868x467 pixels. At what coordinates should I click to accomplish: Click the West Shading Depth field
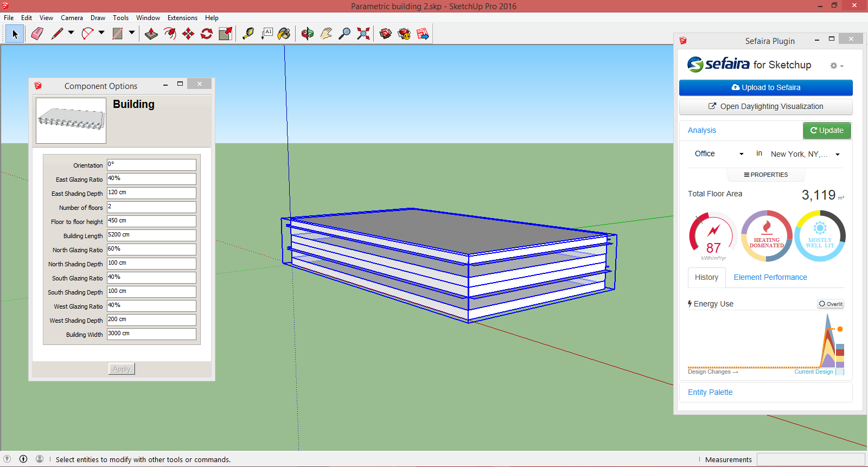pos(151,320)
